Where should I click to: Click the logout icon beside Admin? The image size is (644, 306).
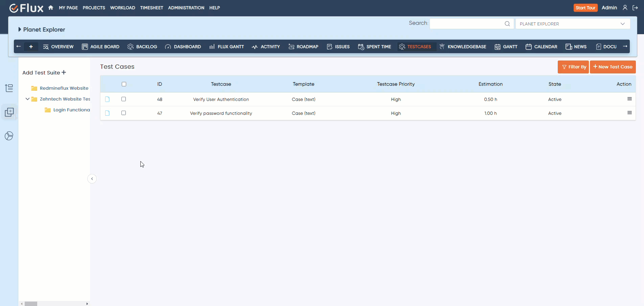pyautogui.click(x=635, y=7)
